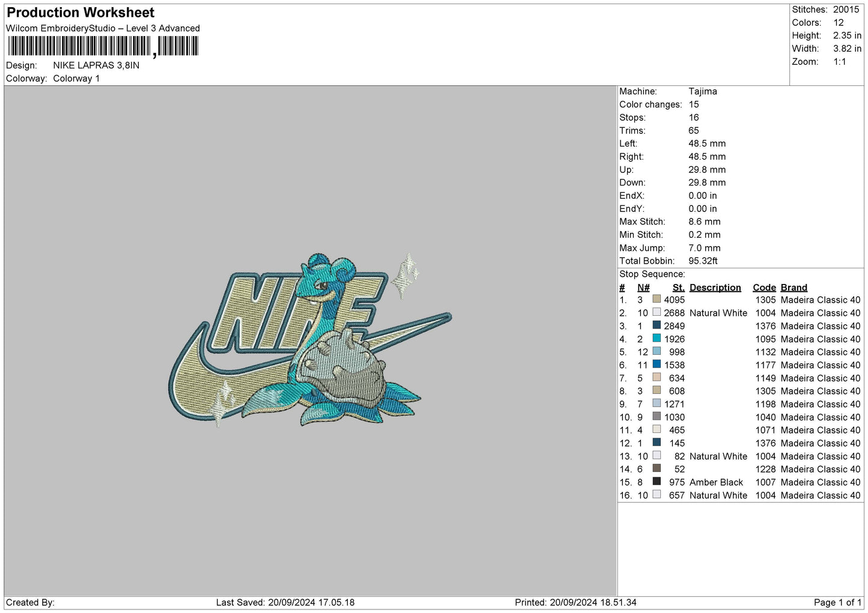Click thread code 1071 in row 11
Screen dimensions: 868x613
tap(766, 430)
